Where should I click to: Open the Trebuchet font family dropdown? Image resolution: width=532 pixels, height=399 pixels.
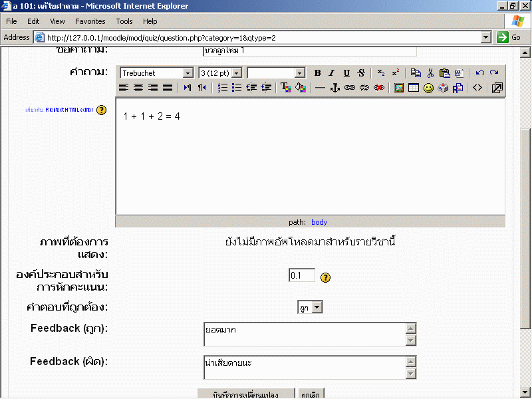188,73
